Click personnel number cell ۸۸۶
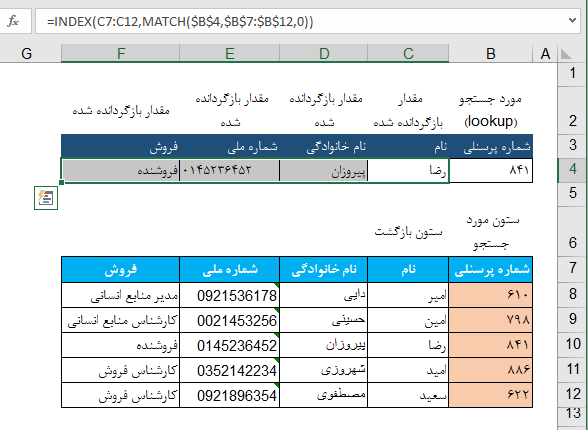The height and width of the screenshot is (430, 588). pos(490,370)
